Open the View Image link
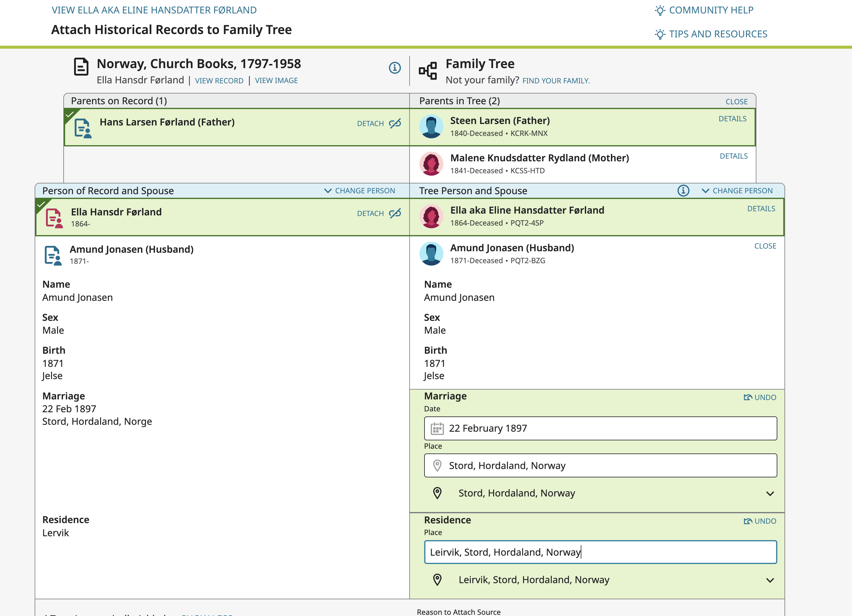Viewport: 852px width, 616px height. click(276, 81)
